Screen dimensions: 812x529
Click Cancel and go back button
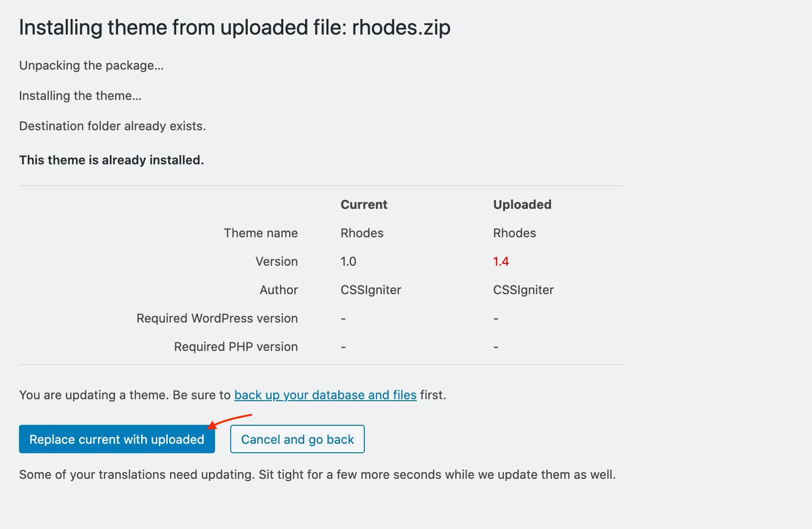[298, 439]
